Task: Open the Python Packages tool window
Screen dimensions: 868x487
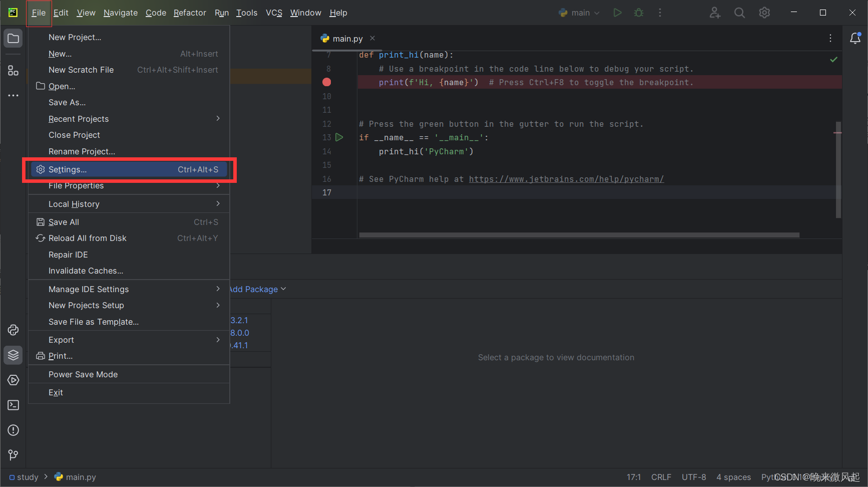Action: [13, 355]
